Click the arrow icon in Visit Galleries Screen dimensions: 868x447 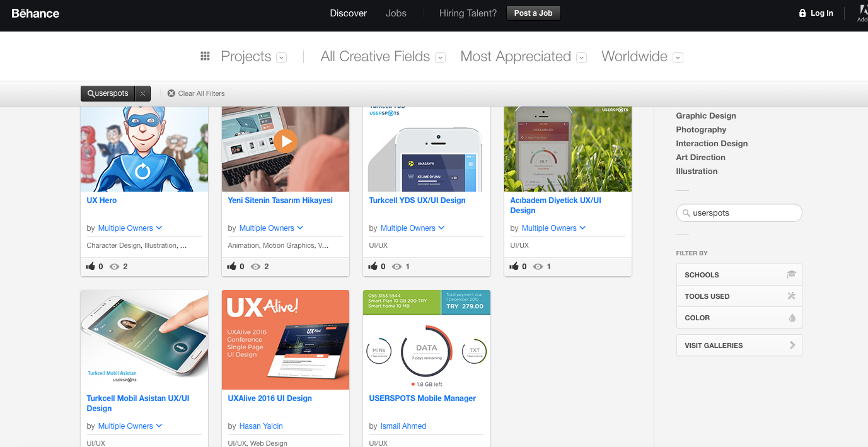[792, 345]
